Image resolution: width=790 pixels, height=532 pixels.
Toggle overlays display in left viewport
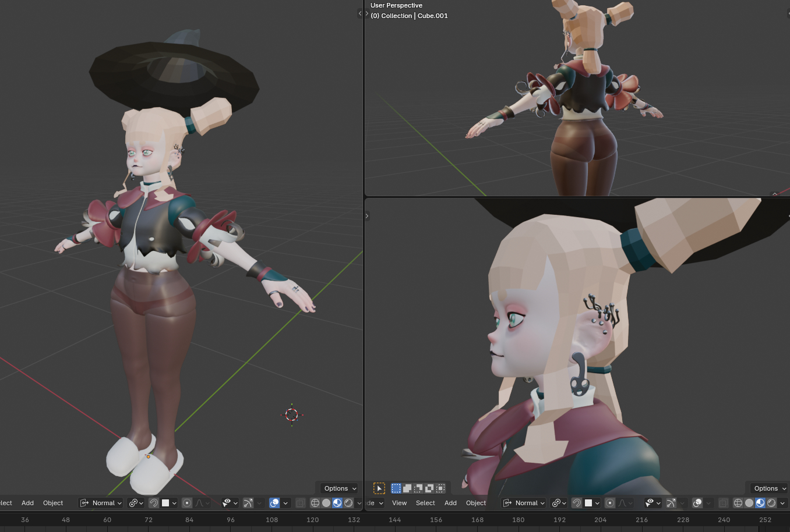pos(274,503)
